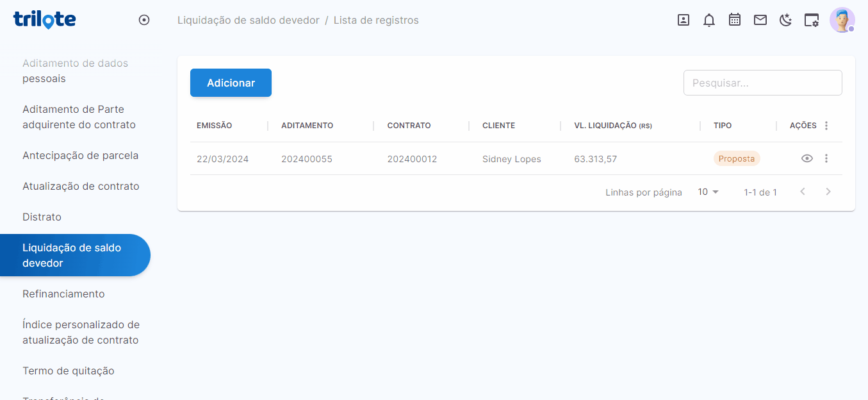The image size is (868, 400).
Task: Click the trilote logo
Action: coord(44,19)
